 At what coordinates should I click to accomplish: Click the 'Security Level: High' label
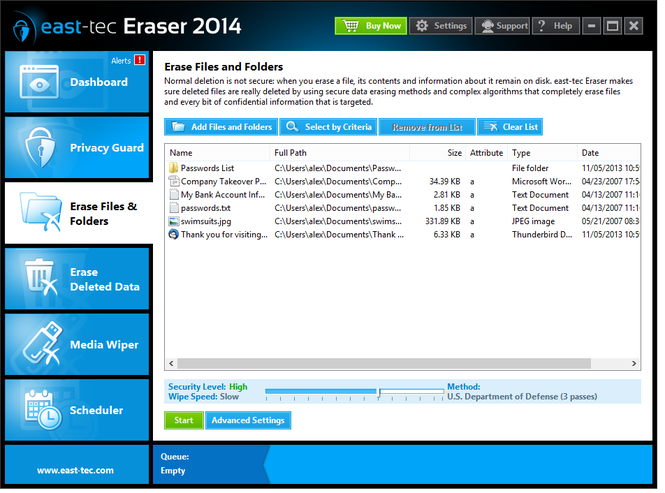point(208,387)
